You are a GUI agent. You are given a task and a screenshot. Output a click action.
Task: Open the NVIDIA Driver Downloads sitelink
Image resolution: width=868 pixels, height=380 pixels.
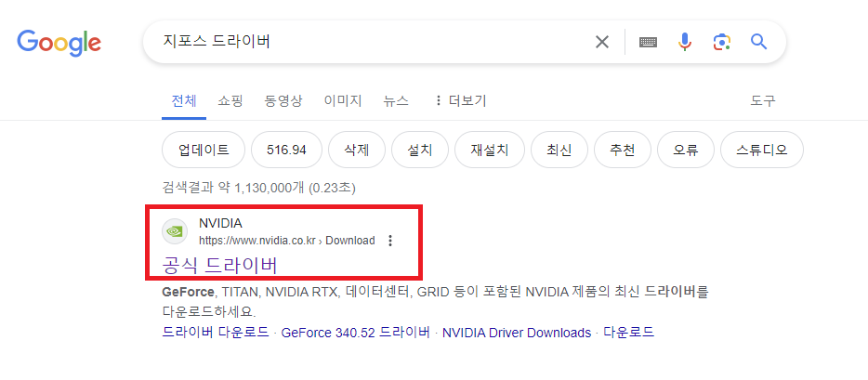point(517,333)
